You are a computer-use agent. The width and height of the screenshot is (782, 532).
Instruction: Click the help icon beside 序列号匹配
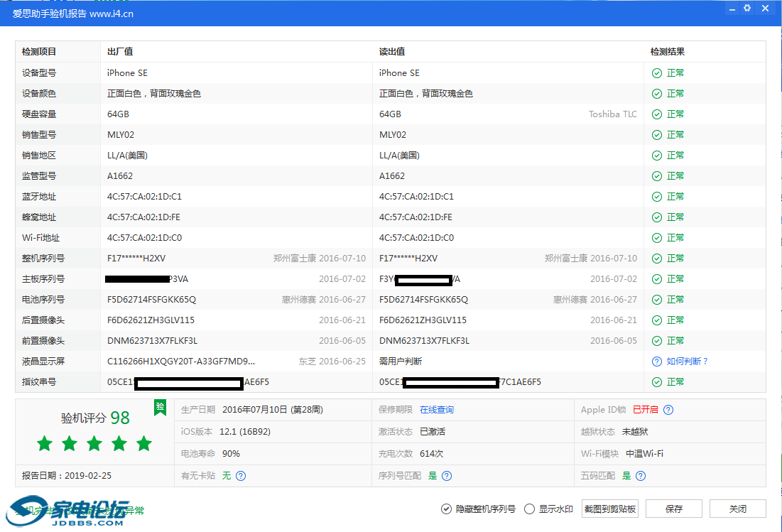click(x=447, y=476)
